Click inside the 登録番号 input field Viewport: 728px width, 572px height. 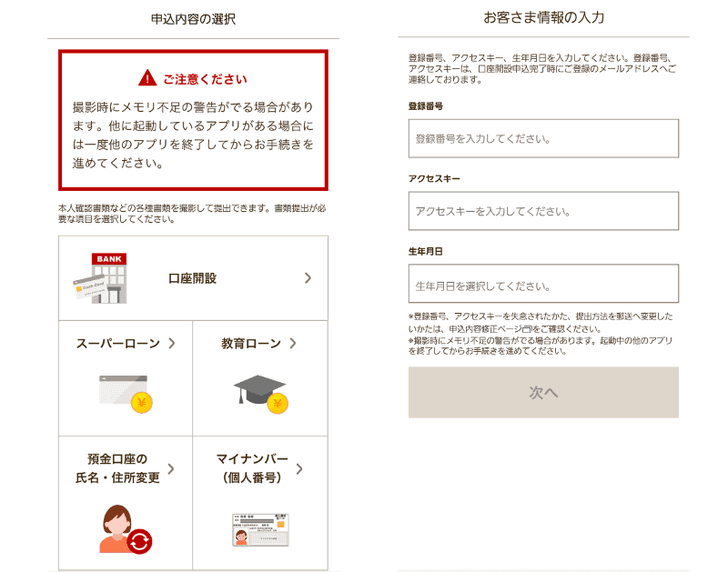tap(543, 138)
